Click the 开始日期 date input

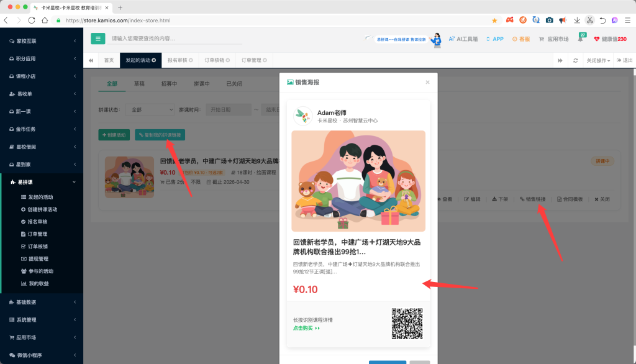pos(229,109)
